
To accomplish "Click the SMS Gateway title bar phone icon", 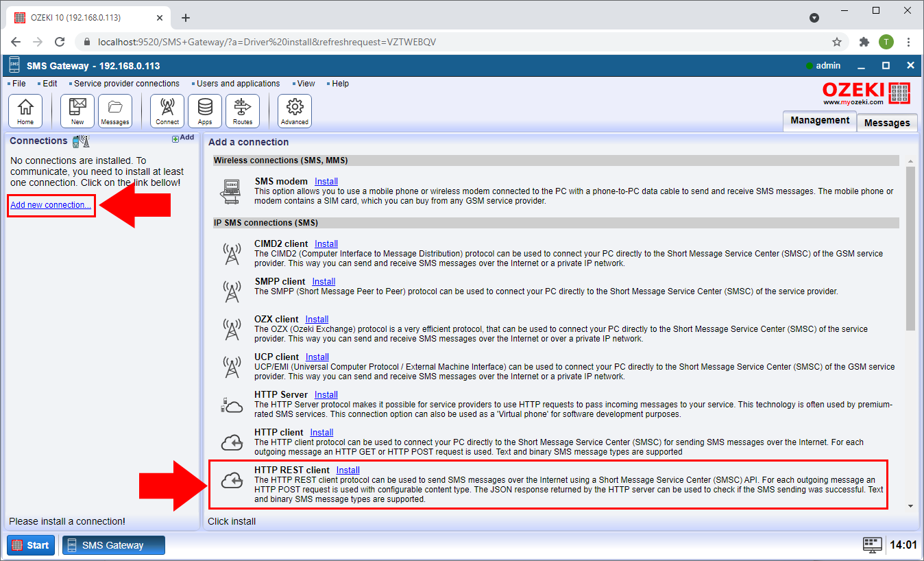I will pos(14,66).
